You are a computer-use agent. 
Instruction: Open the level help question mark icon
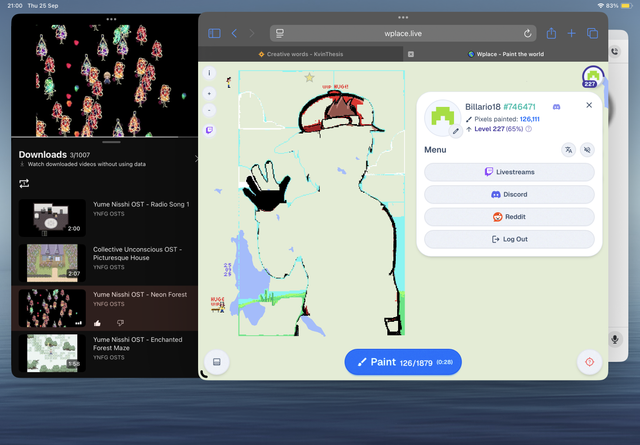[529, 129]
